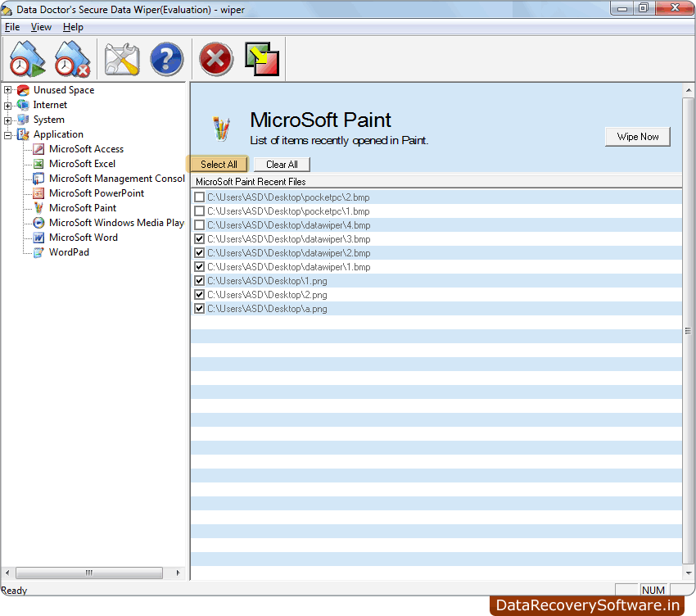Click the green-red squares toolbar icon
The image size is (696, 616).
pyautogui.click(x=262, y=59)
